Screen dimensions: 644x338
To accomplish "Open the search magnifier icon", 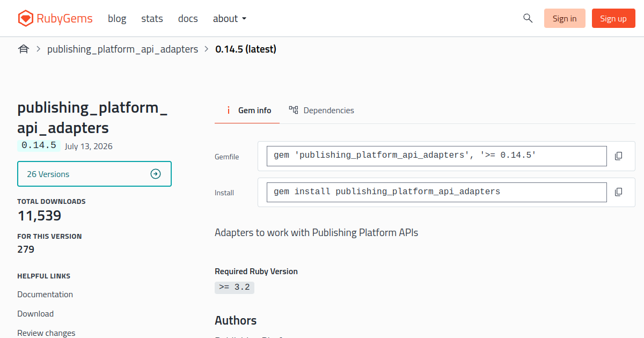I will [x=528, y=18].
